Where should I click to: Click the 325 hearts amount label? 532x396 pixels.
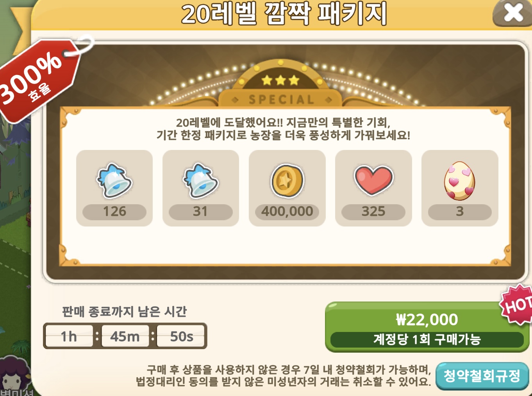[373, 212]
